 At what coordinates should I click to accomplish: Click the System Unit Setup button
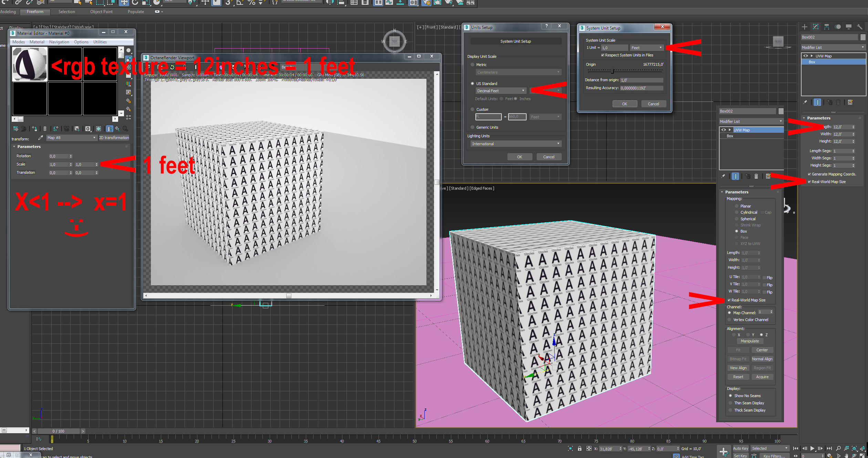516,41
